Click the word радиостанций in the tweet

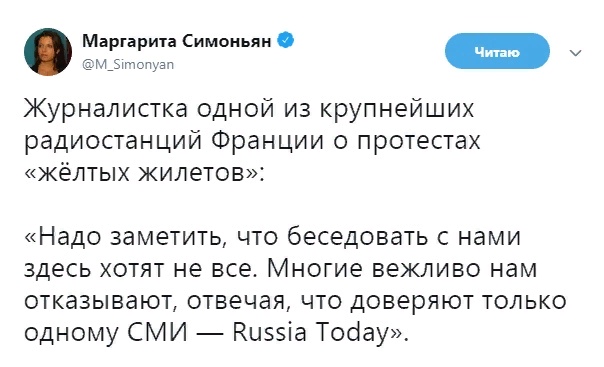pyautogui.click(x=113, y=142)
